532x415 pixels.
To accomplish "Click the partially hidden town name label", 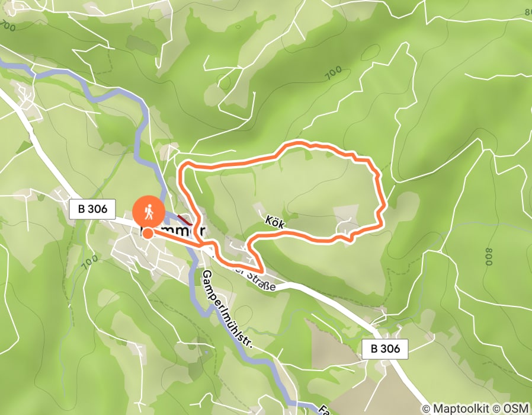I will coord(173,231).
